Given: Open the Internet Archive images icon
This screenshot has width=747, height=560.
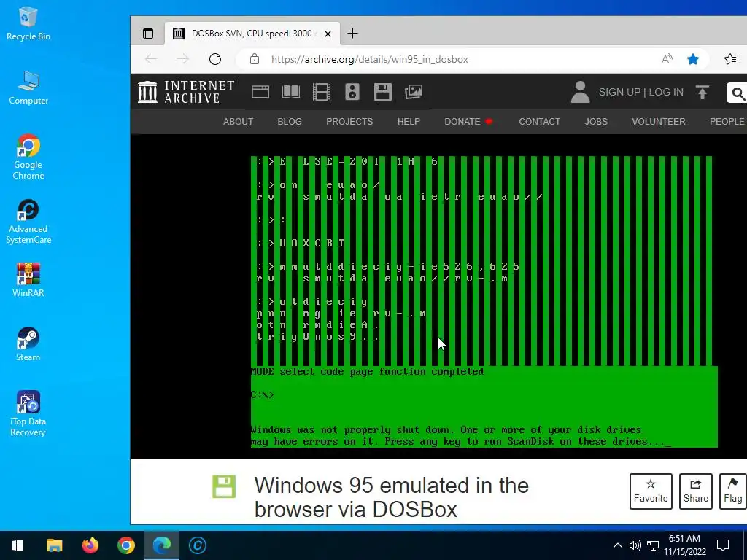Looking at the screenshot, I should (x=414, y=91).
